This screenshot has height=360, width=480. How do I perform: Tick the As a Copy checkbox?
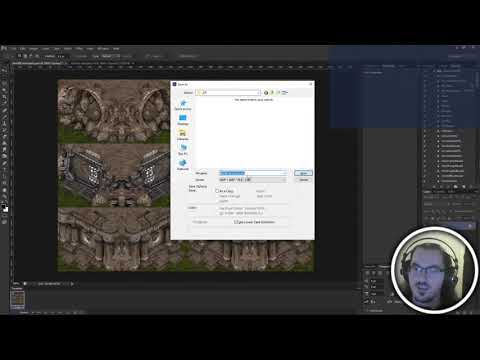(217, 191)
